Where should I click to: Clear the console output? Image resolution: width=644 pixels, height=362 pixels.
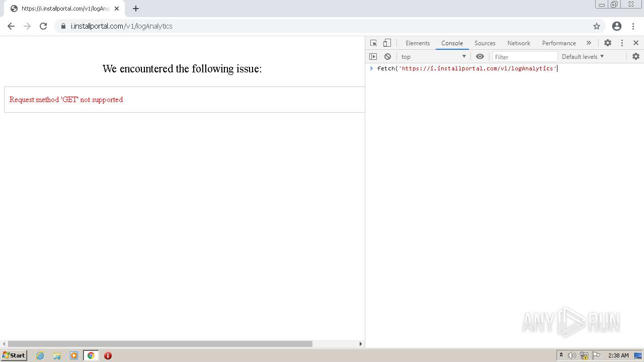387,57
